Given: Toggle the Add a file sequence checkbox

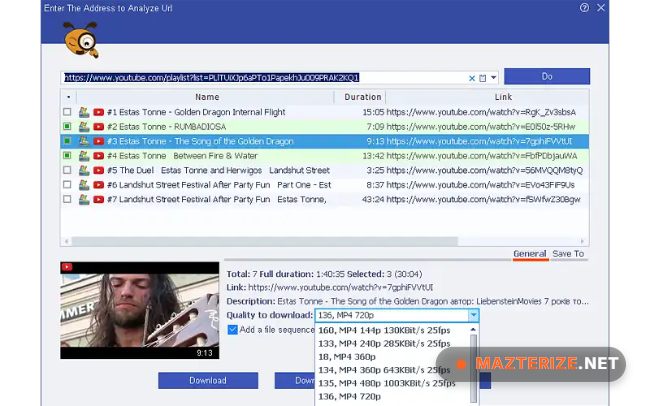Looking at the screenshot, I should click(x=233, y=330).
